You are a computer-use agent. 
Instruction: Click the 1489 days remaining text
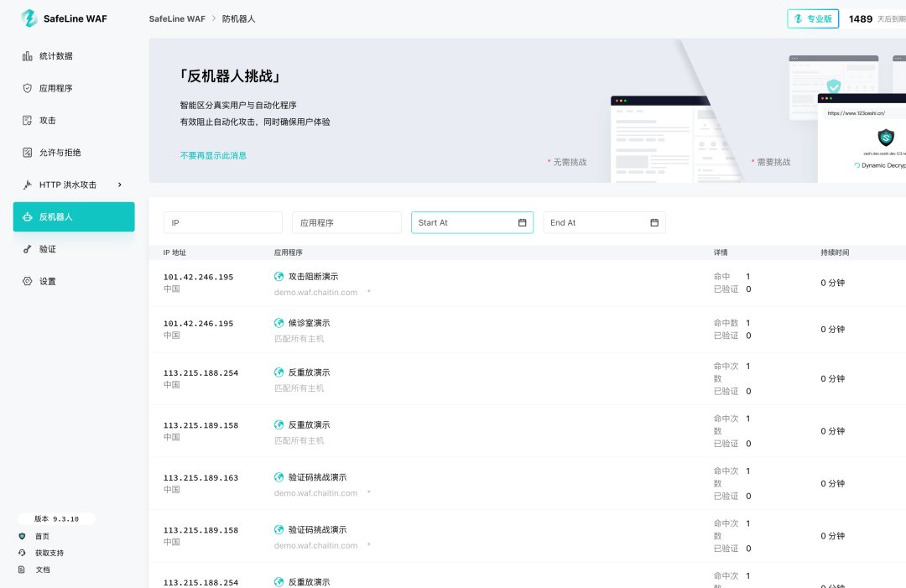877,19
